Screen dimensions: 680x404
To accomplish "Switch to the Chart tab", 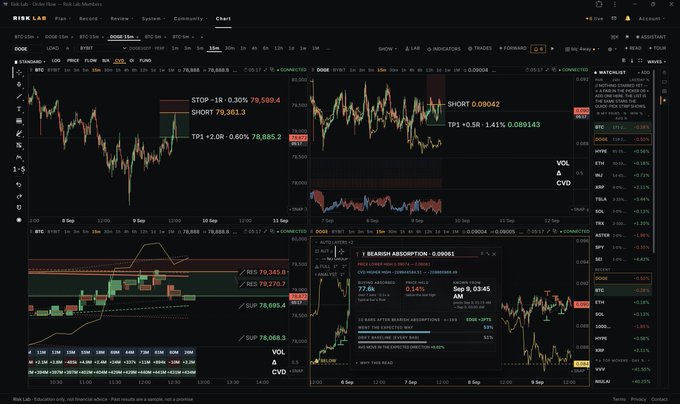I will tap(223, 19).
